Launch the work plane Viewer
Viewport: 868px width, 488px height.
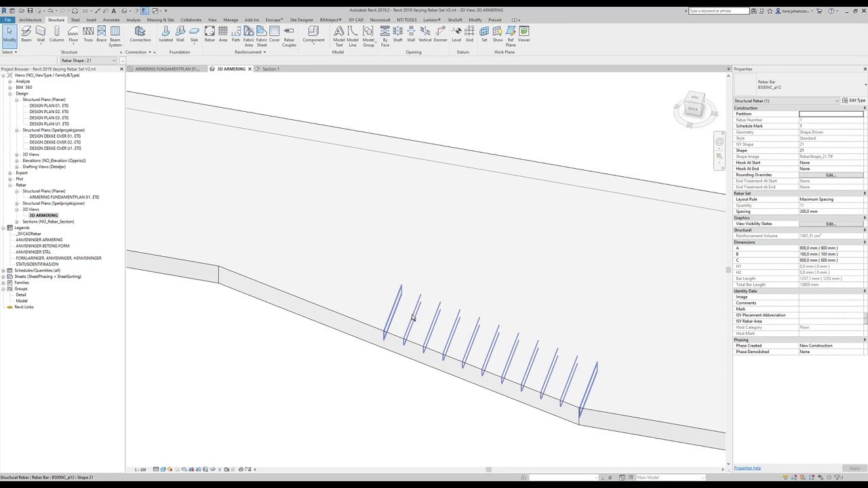[524, 35]
